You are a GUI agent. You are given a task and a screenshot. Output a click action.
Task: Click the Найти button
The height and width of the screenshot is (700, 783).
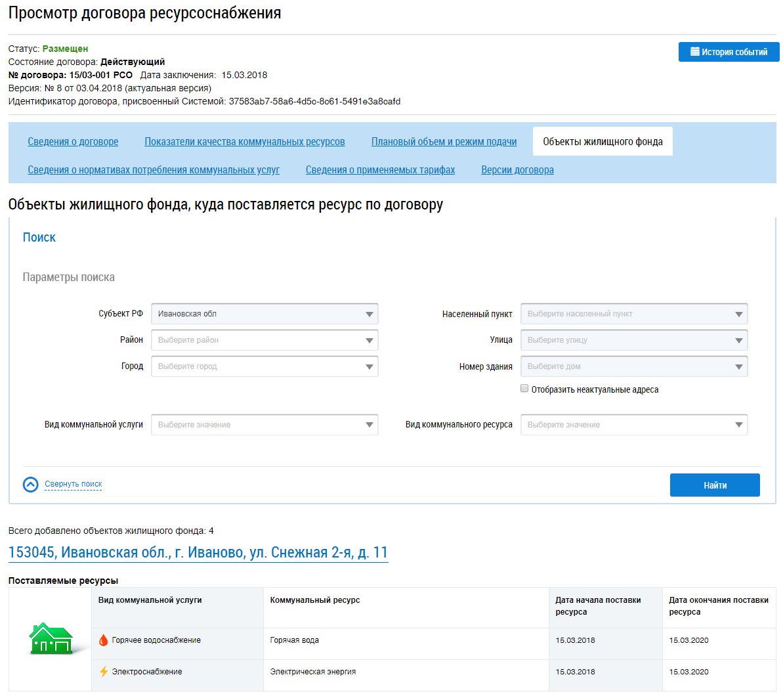pyautogui.click(x=715, y=485)
